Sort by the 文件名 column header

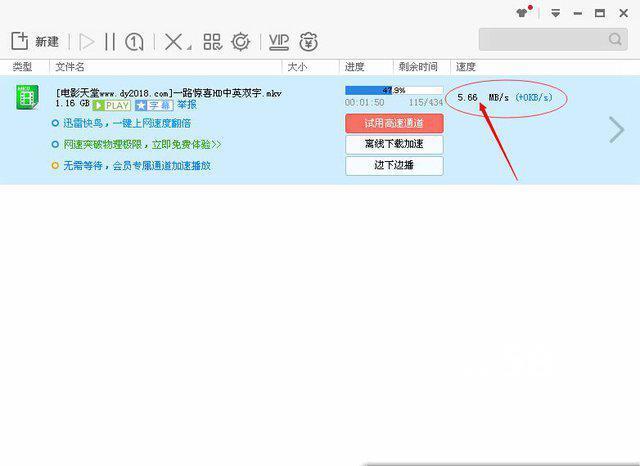coord(70,67)
